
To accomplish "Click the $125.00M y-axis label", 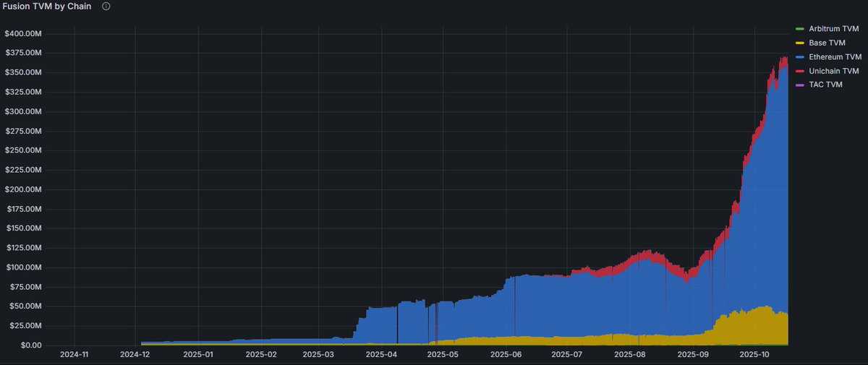I will click(23, 248).
